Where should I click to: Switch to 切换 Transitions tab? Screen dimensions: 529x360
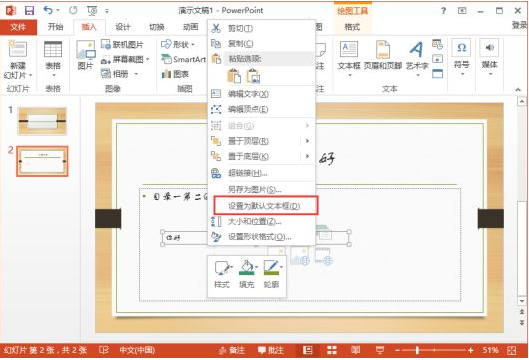tap(157, 27)
